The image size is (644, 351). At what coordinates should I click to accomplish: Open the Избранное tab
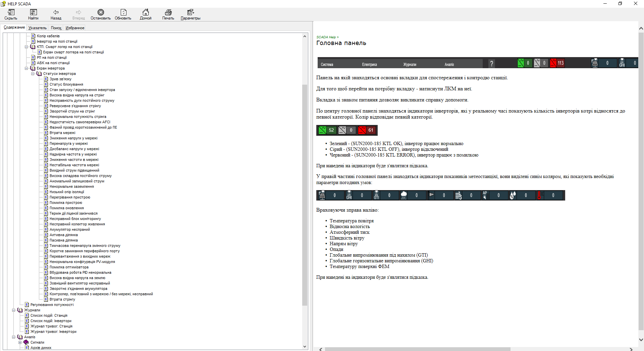[75, 28]
